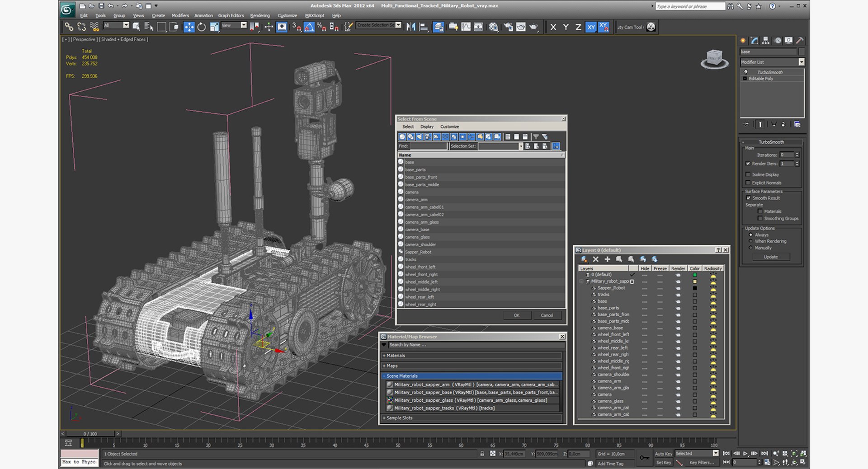Click OK in Select From Scene dialog
The width and height of the screenshot is (868, 469).
click(x=517, y=315)
